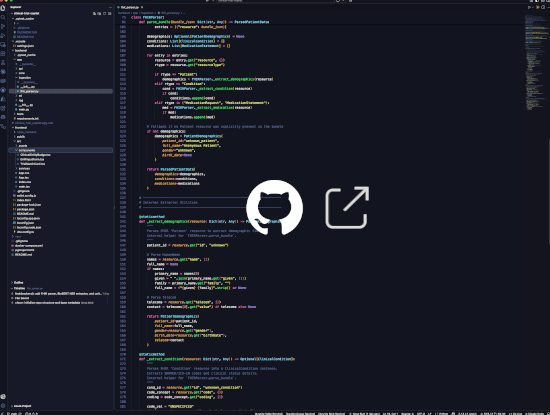
Task: Click the sticky class FHIRParser header line
Action: coord(147,17)
